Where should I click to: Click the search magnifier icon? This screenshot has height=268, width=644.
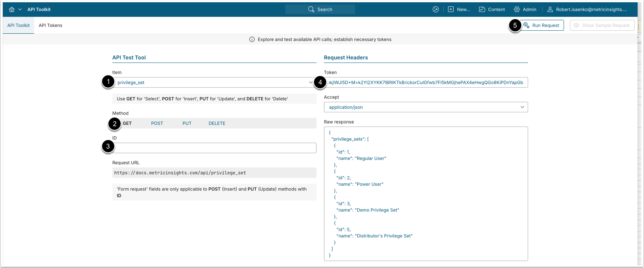pyautogui.click(x=311, y=9)
